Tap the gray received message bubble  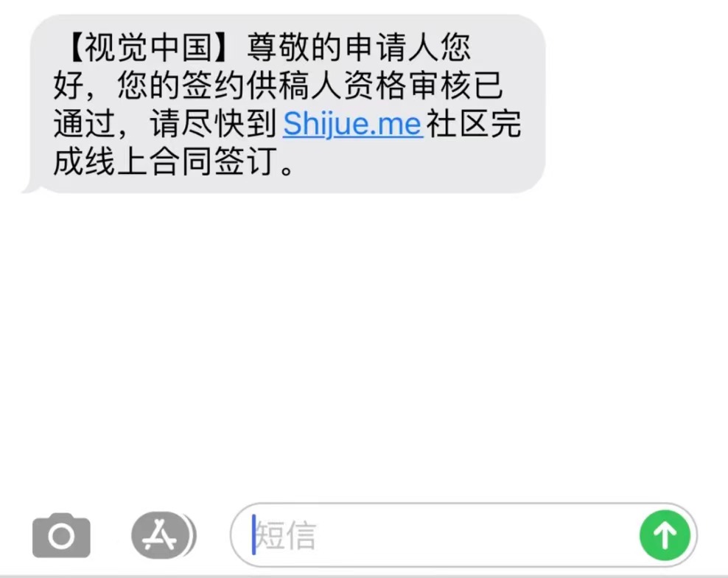tap(288, 104)
